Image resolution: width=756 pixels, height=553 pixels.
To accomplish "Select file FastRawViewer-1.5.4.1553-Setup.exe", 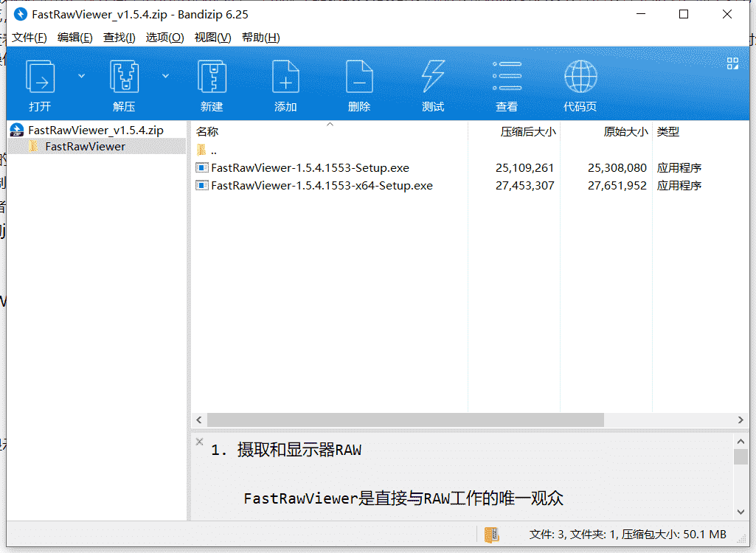I will point(310,168).
